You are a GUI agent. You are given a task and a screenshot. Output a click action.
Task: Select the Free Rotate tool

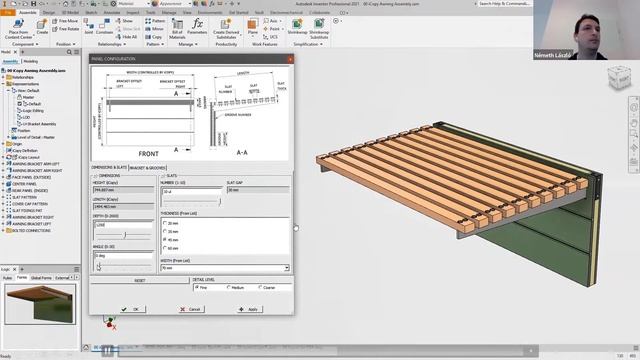[65, 29]
